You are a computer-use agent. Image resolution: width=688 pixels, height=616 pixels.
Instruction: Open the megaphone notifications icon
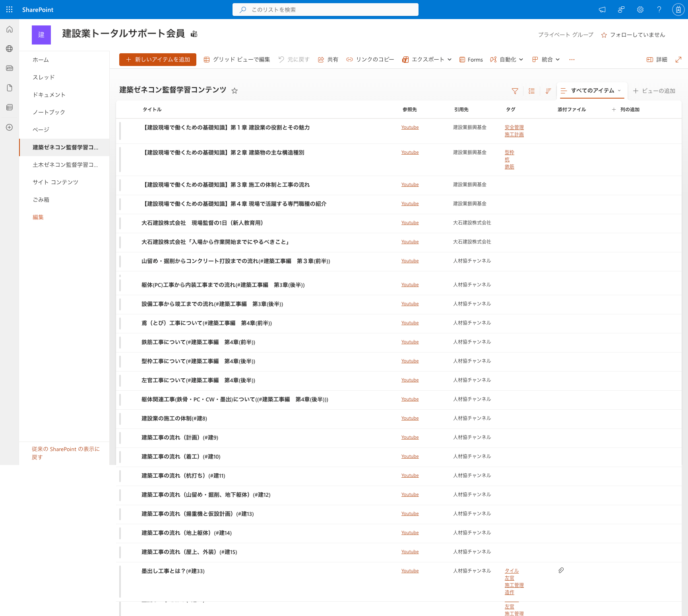pos(602,10)
